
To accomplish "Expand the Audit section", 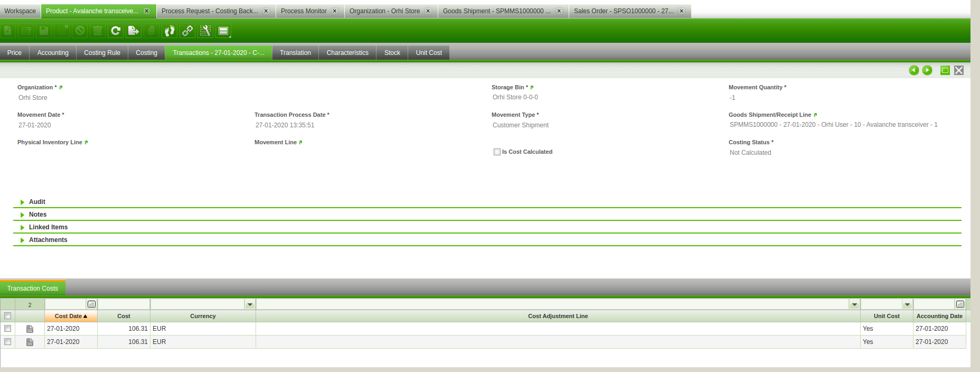I will click(x=22, y=202).
